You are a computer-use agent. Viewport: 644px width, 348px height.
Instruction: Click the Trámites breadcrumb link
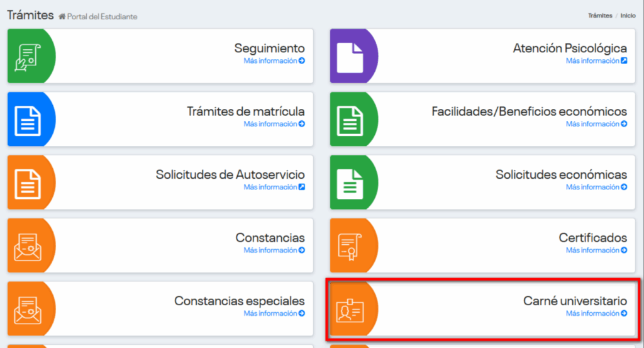click(x=600, y=16)
